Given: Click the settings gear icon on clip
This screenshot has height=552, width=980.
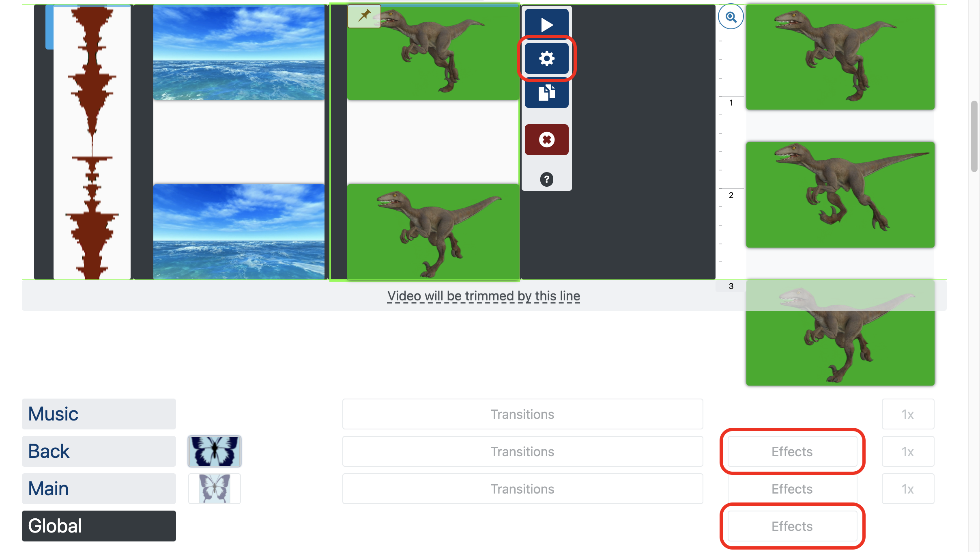Looking at the screenshot, I should [546, 58].
